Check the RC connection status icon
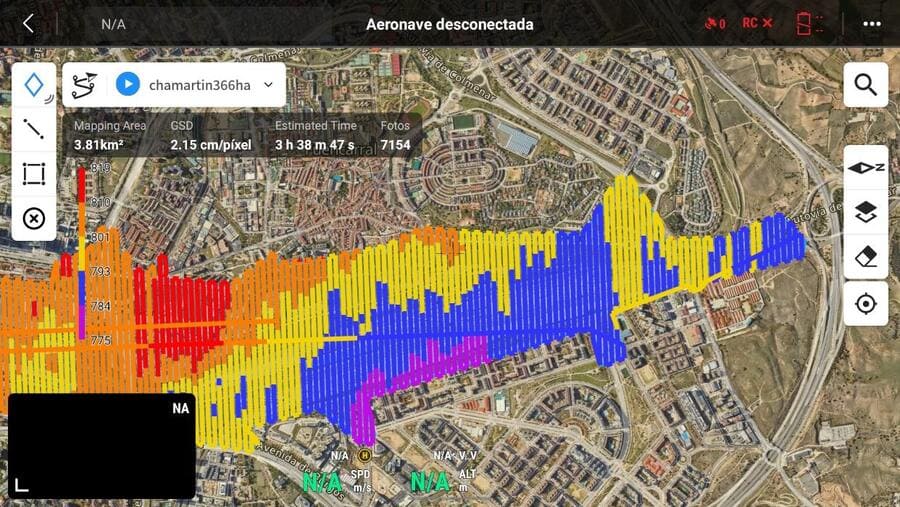This screenshot has width=900, height=507. click(757, 24)
